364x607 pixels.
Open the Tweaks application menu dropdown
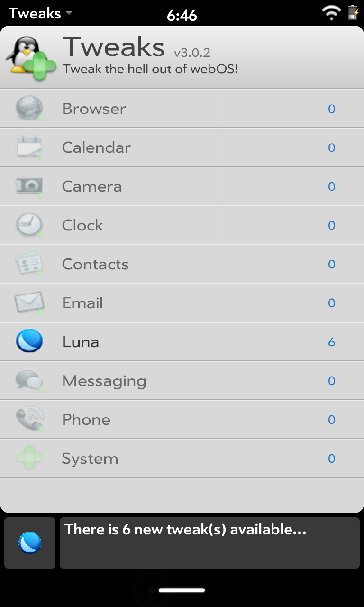pyautogui.click(x=41, y=13)
